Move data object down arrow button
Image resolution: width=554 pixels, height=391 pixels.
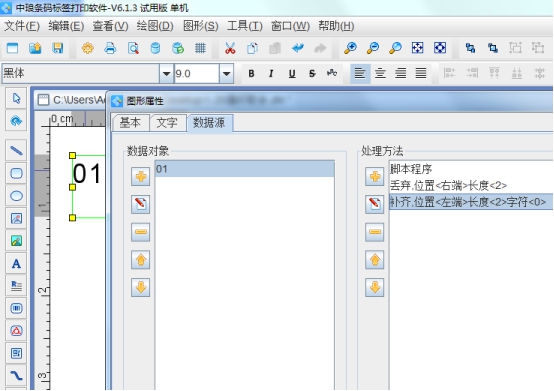coord(141,287)
